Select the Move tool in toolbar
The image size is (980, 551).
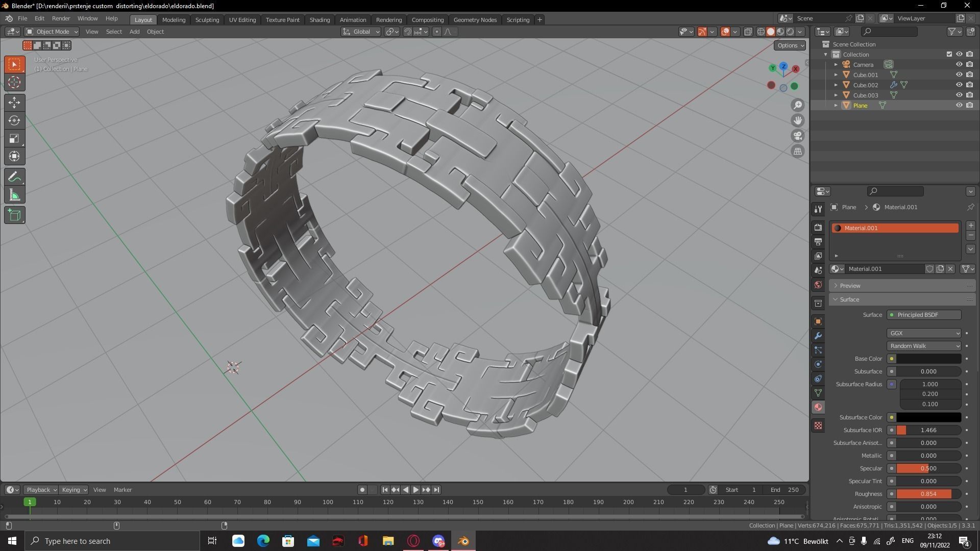click(x=14, y=103)
